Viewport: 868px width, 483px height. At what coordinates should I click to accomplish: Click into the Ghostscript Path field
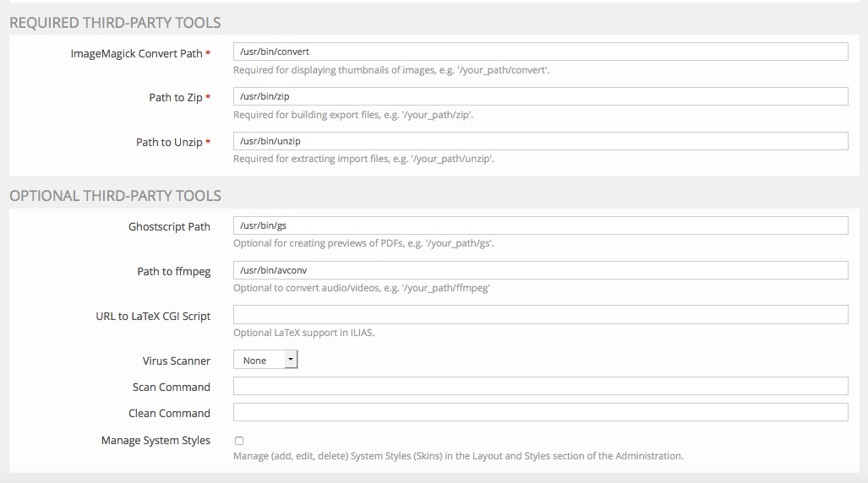(x=539, y=226)
